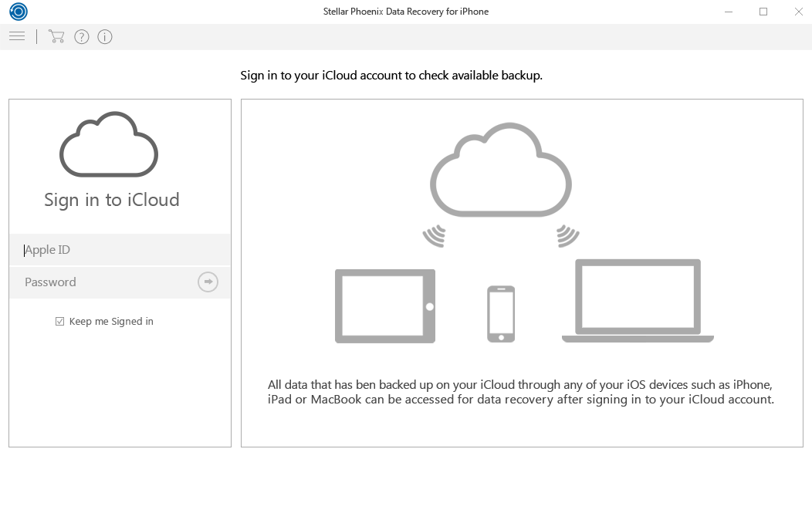Open the help question mark icon

click(82, 37)
